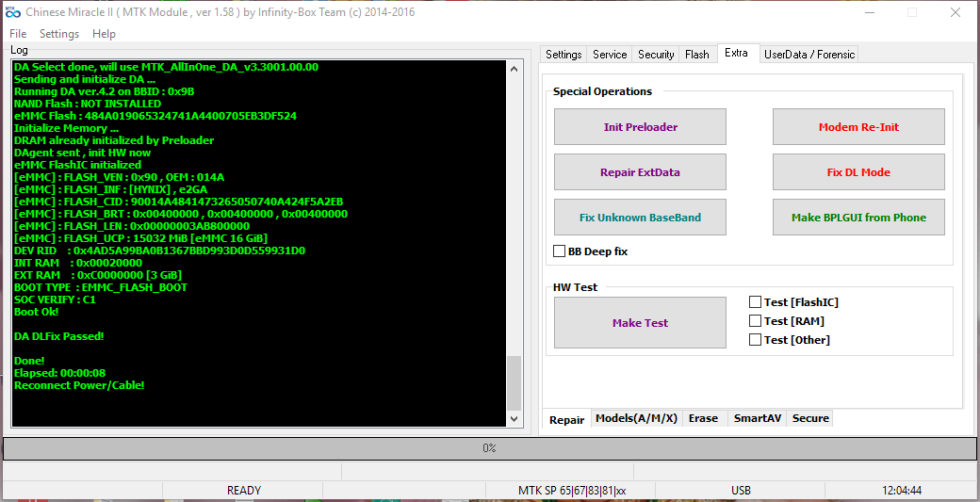Image resolution: width=980 pixels, height=502 pixels.
Task: Click 'BOOT TYPE : EMMC_FLASH_BOOT' log line
Action: coord(100,287)
